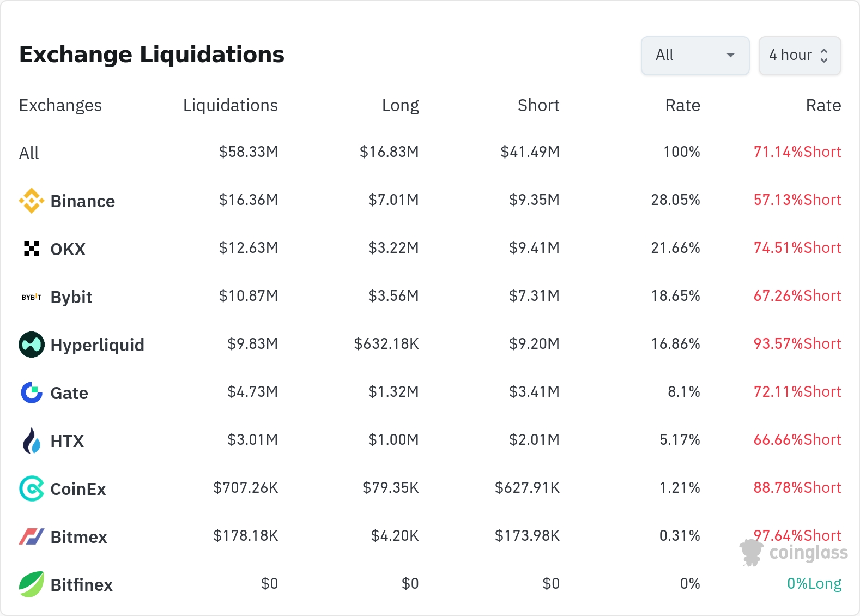Click the Bitmex logo icon
The image size is (860, 616).
32,536
